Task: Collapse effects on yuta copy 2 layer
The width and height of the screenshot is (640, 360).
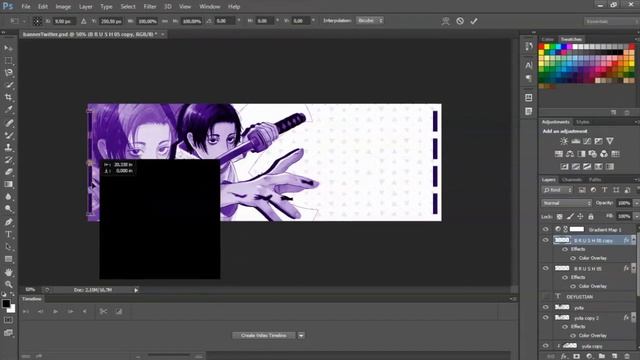Action: coord(633,317)
